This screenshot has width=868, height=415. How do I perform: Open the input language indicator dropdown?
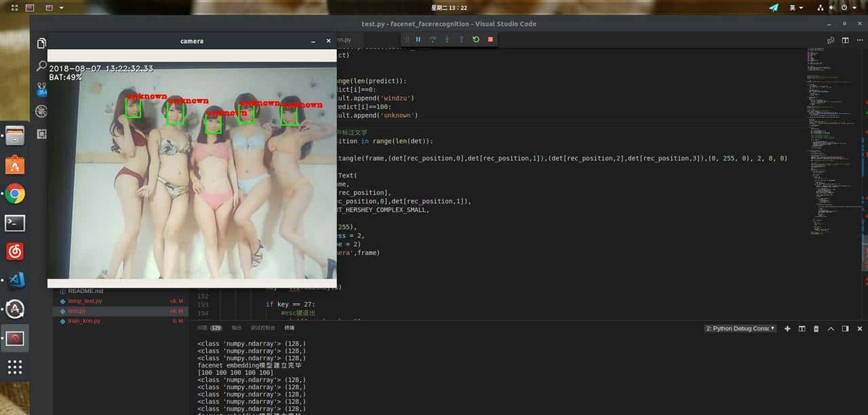(795, 7)
